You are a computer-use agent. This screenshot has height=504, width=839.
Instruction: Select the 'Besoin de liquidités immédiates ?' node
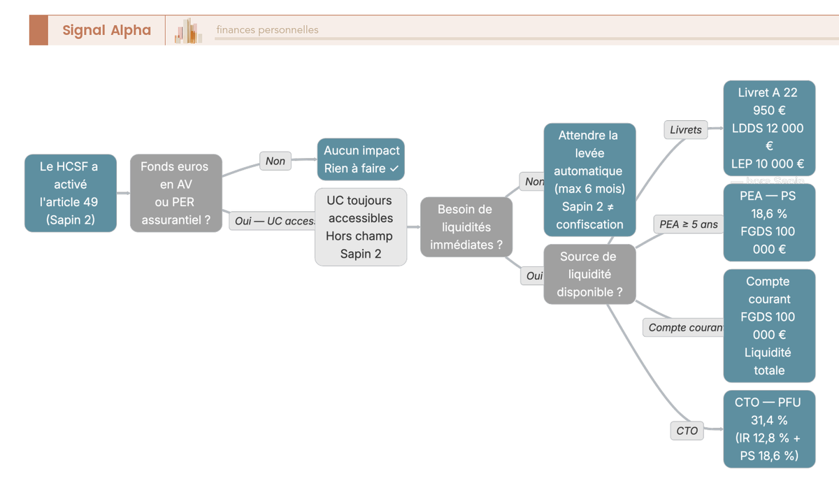466,226
